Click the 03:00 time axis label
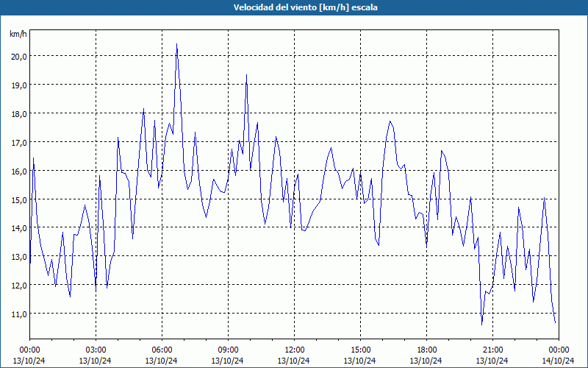 click(x=96, y=350)
